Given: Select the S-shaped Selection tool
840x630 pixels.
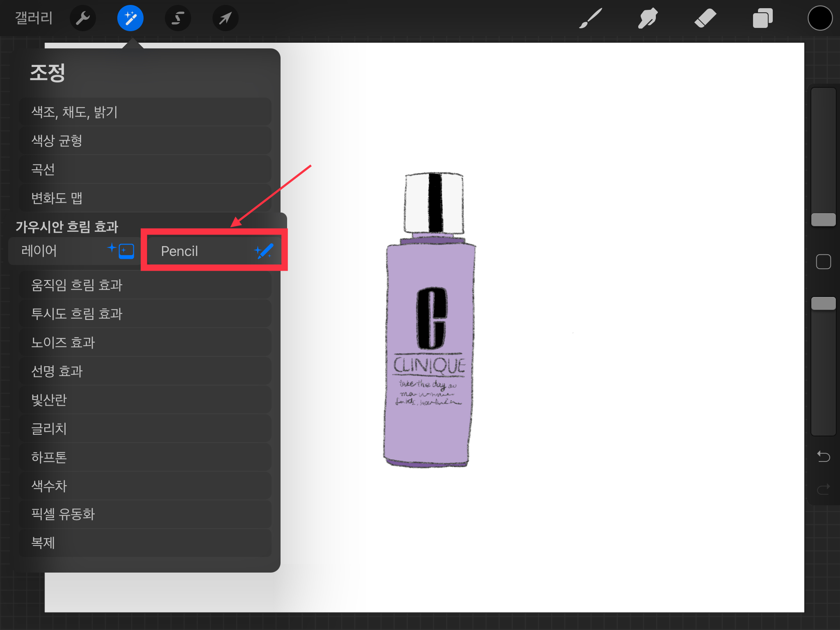Looking at the screenshot, I should point(178,18).
